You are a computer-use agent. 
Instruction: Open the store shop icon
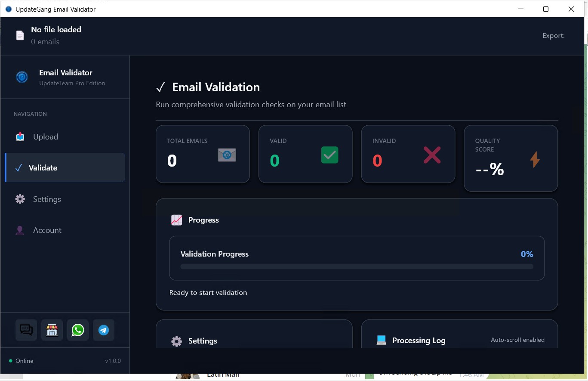point(52,330)
